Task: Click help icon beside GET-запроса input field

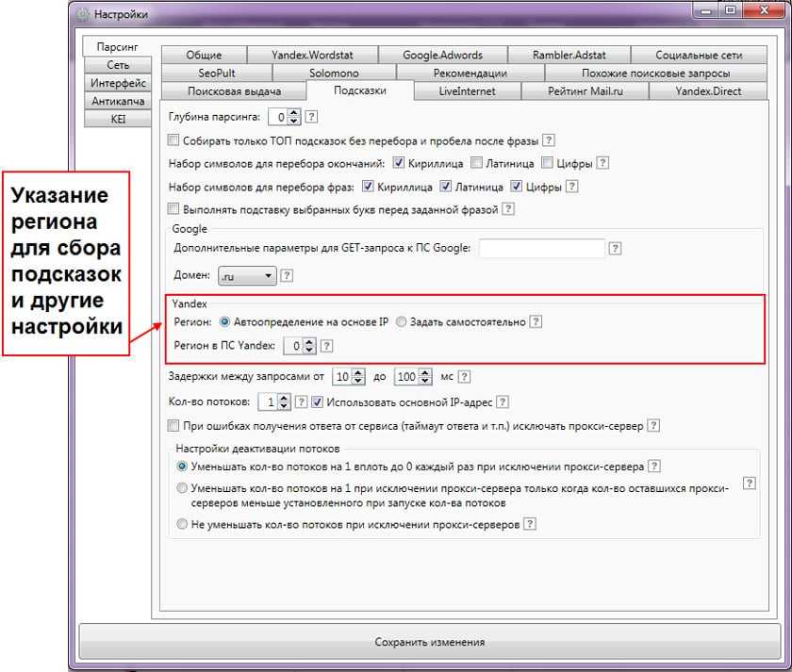Action: pyautogui.click(x=615, y=249)
